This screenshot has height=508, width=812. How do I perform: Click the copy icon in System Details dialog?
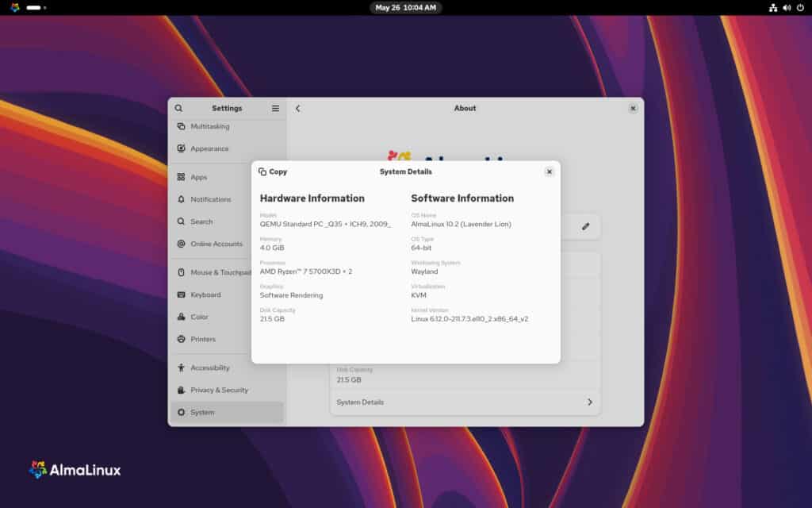[x=262, y=171]
